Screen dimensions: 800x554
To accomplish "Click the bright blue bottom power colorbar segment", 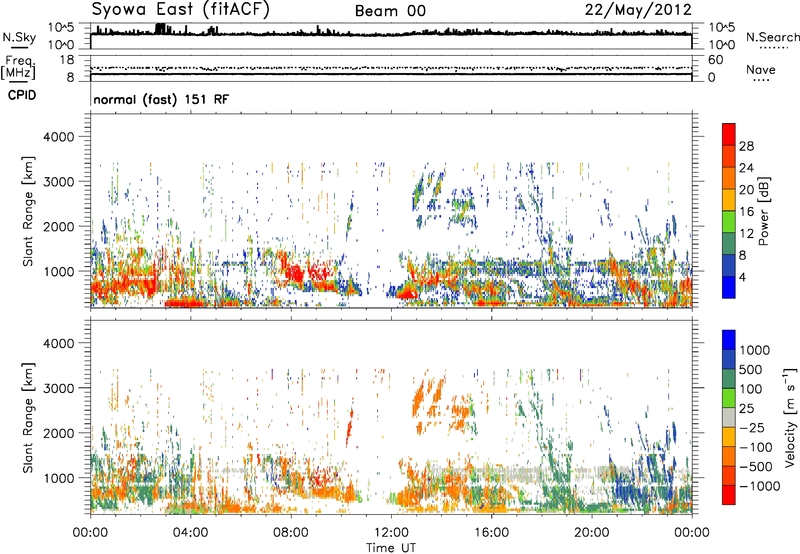I will tap(729, 288).
